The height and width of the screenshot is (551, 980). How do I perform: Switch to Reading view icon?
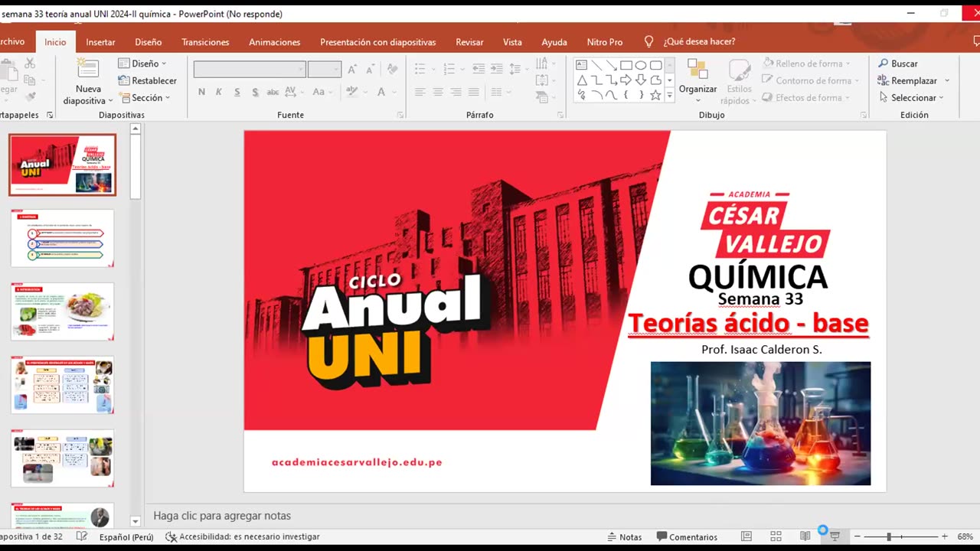click(x=805, y=536)
